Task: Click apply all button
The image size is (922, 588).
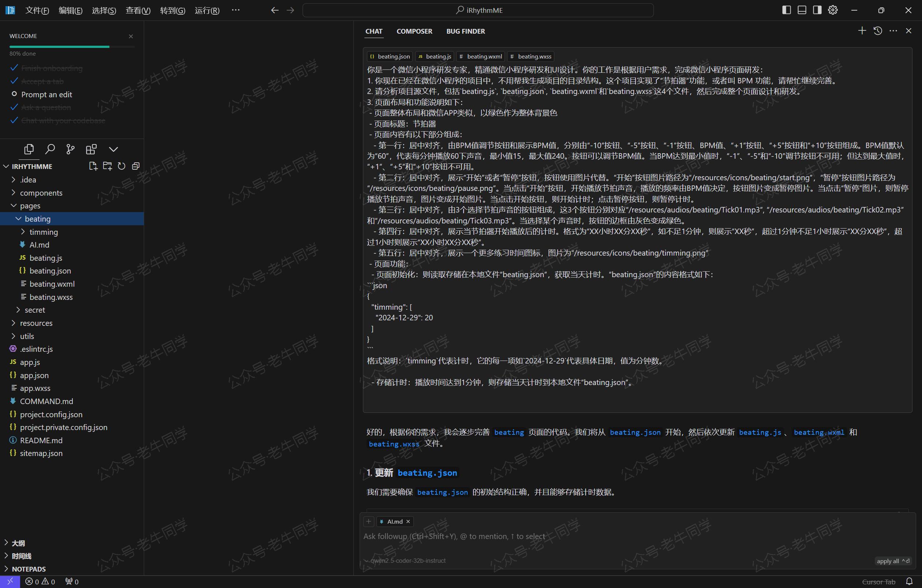Action: click(x=893, y=561)
